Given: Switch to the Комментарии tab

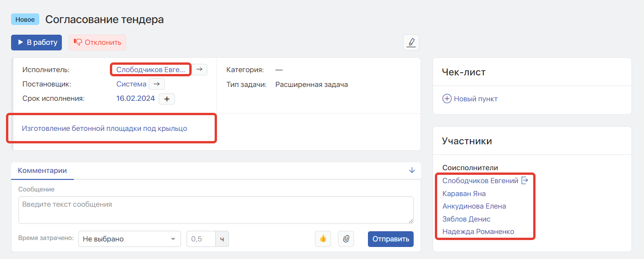Looking at the screenshot, I should 42,171.
